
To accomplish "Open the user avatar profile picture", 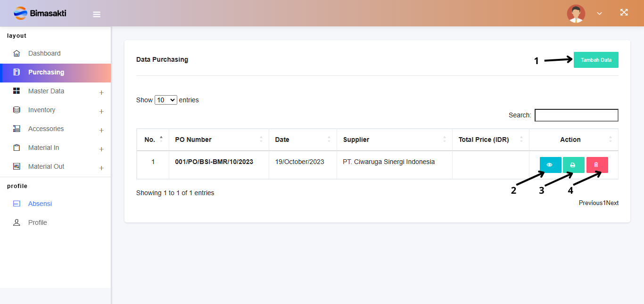I will (x=576, y=14).
